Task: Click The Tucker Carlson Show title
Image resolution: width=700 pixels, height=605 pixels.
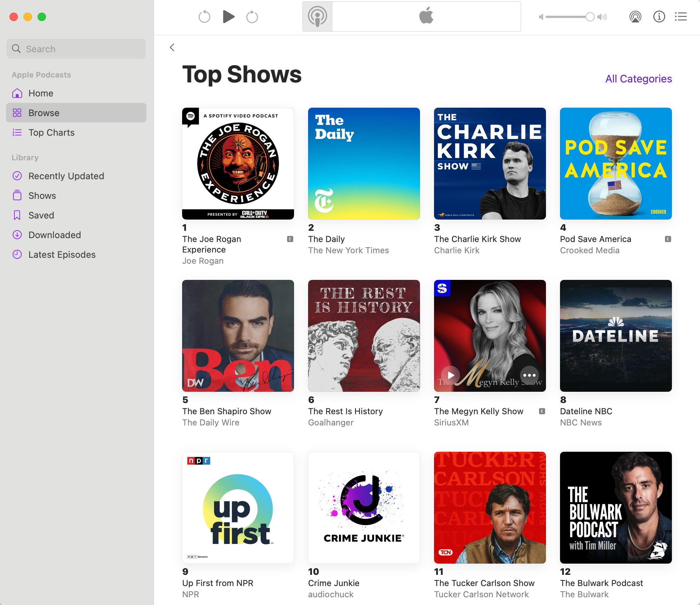Action: point(484,583)
